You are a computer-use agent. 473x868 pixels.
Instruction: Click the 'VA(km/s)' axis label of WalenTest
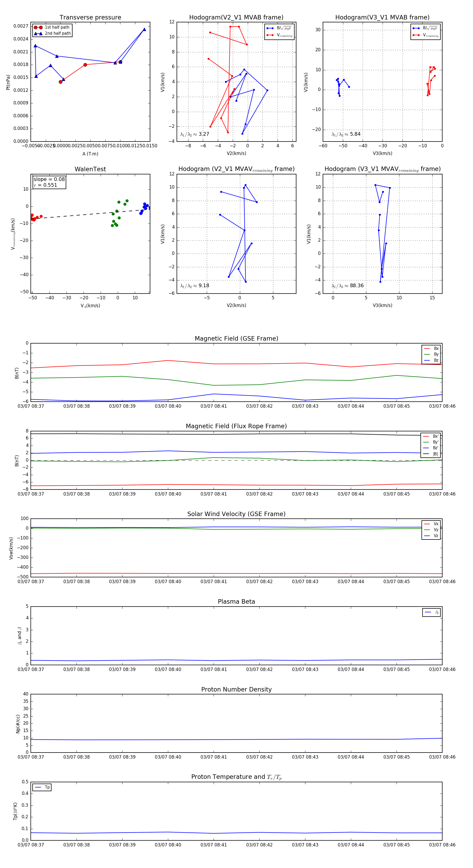90,306
